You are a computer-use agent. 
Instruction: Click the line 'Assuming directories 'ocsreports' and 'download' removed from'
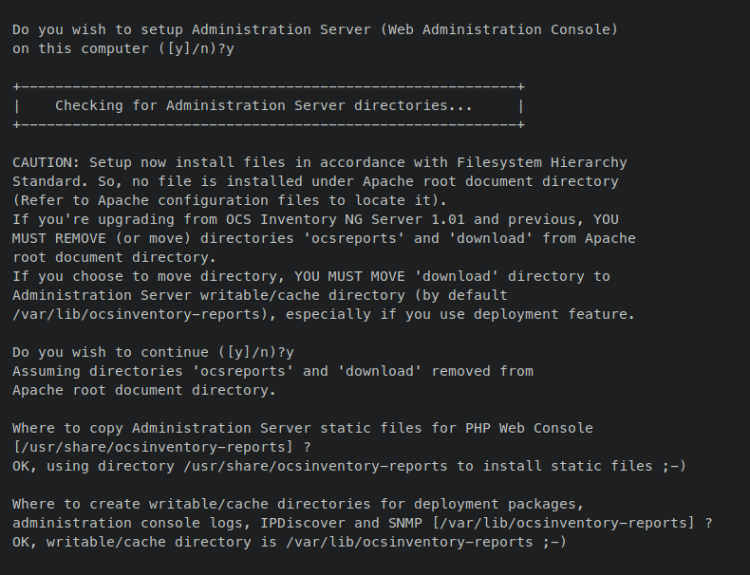point(273,371)
